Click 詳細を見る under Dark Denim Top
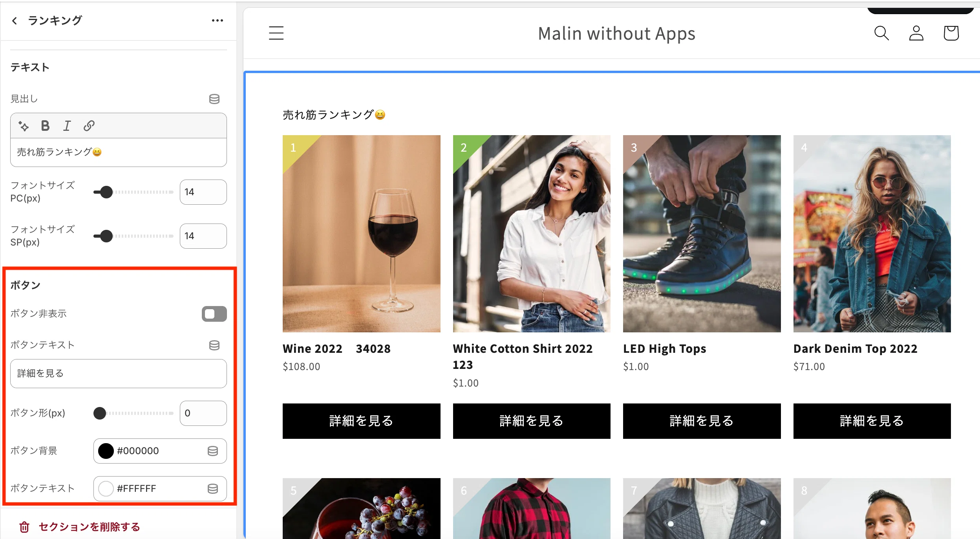This screenshot has height=539, width=980. pos(872,421)
